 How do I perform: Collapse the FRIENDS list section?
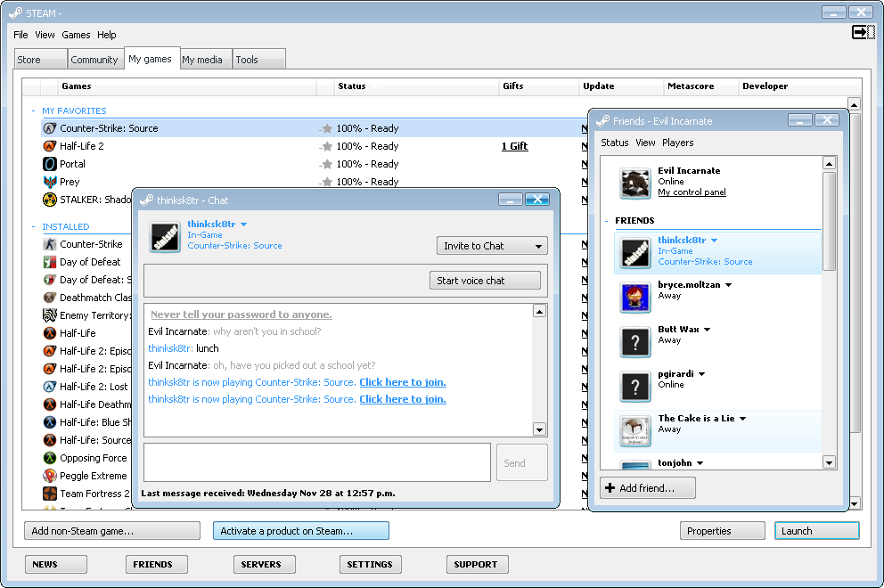point(607,220)
